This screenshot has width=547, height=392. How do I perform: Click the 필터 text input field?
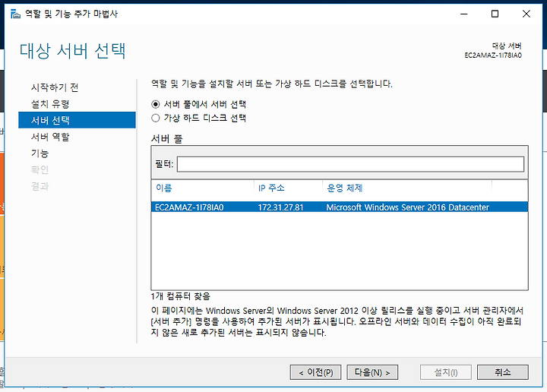pyautogui.click(x=350, y=164)
